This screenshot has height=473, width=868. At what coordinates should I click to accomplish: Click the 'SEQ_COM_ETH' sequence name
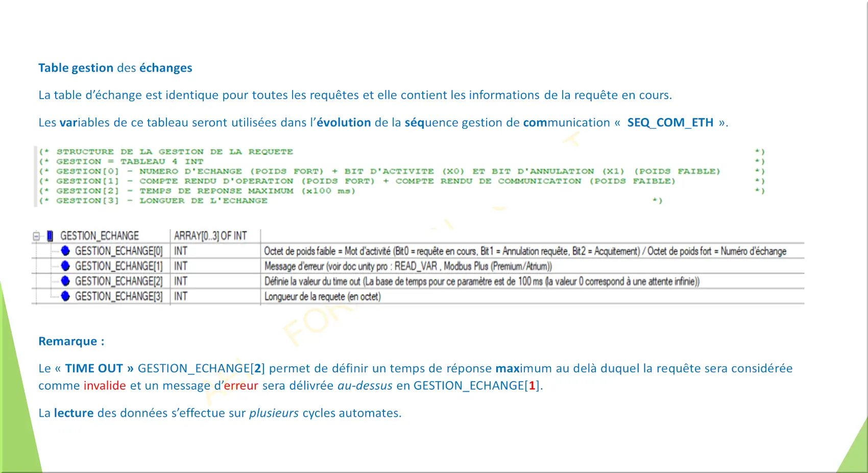[x=670, y=123]
